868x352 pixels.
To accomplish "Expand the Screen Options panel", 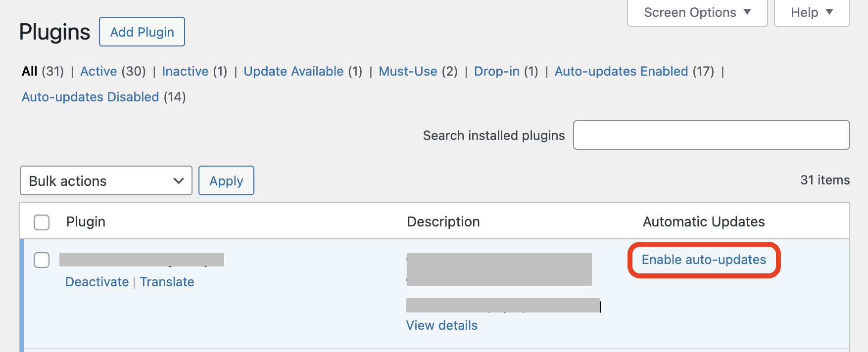I will pos(697,13).
